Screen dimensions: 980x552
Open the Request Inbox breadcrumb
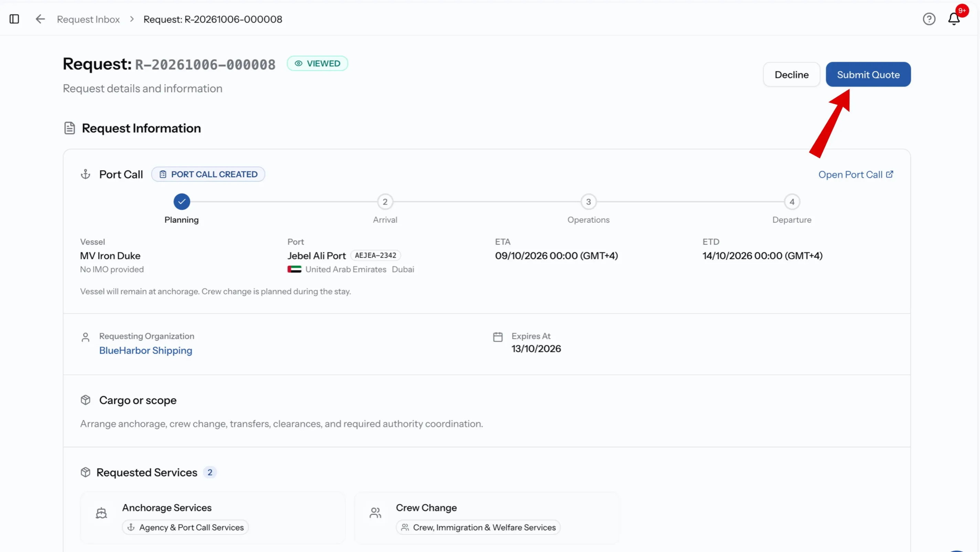(88, 19)
